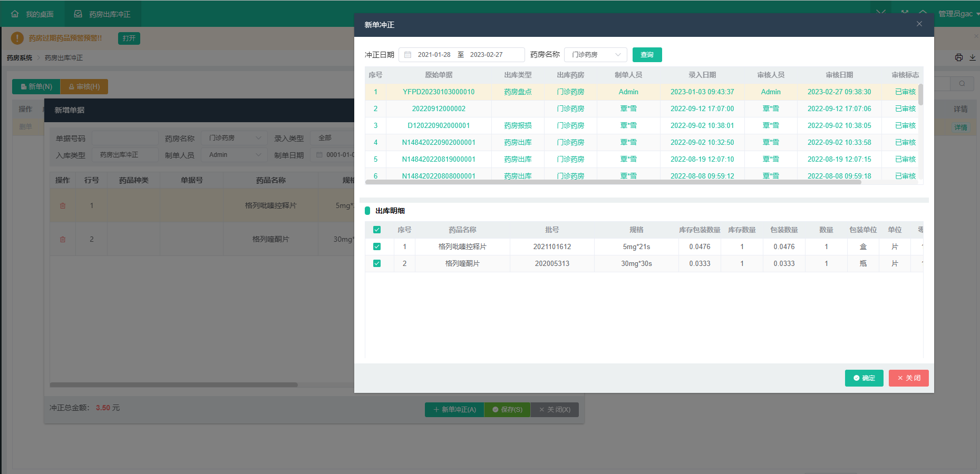Click the red 关闭 button in dialog

click(x=909, y=378)
